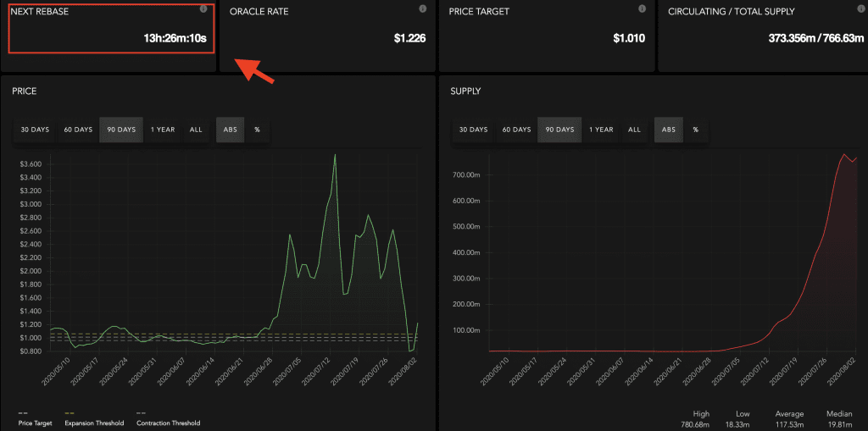
Task: Select 60 Days range on Supply chart
Action: [x=516, y=130]
